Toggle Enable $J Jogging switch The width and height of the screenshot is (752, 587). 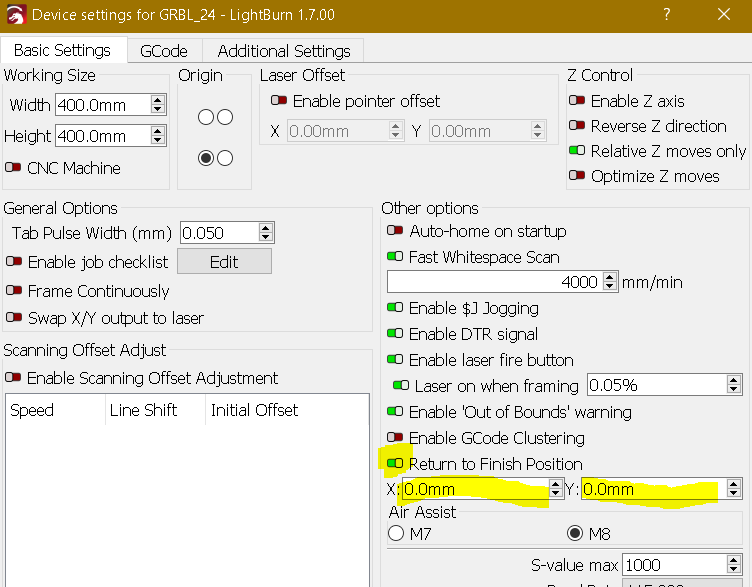pos(395,307)
